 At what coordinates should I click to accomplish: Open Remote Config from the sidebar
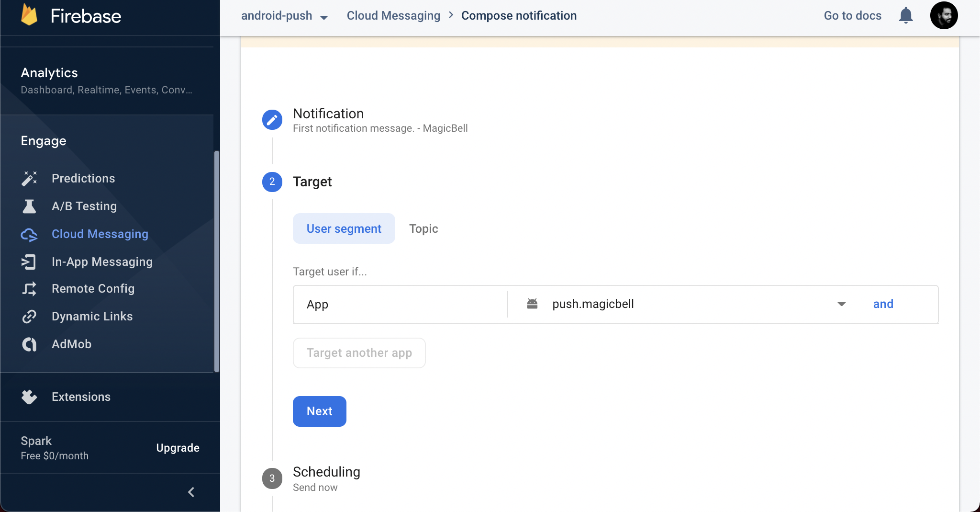(x=93, y=288)
